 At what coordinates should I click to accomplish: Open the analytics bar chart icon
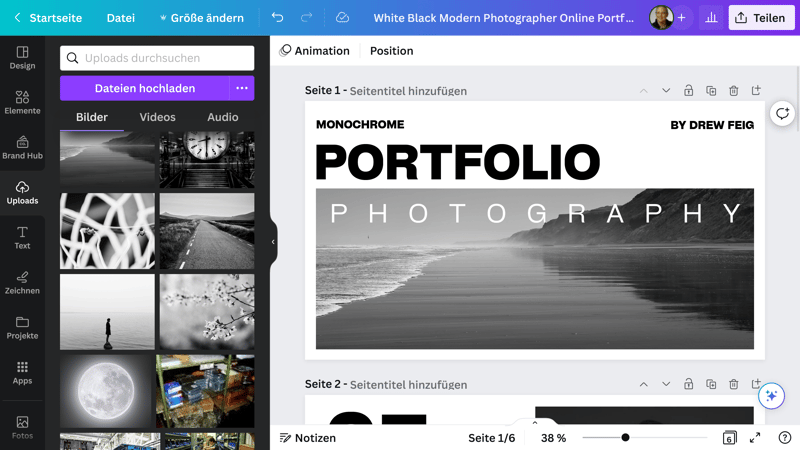711,18
